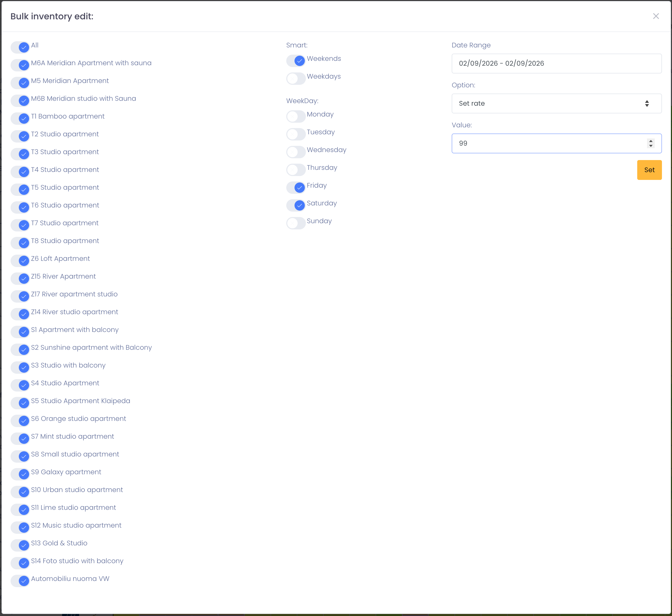Image resolution: width=672 pixels, height=616 pixels.
Task: Increase Value using the up stepper arrow
Action: (x=651, y=141)
